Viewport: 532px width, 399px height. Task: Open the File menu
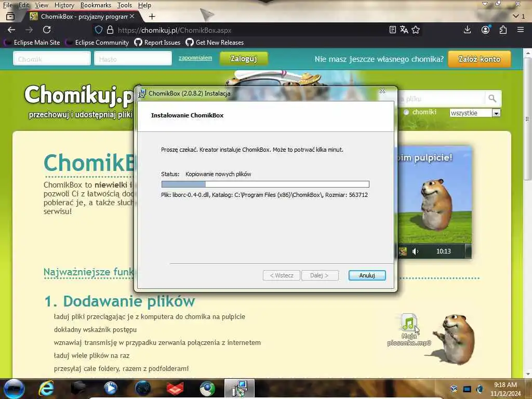pyautogui.click(x=7, y=5)
